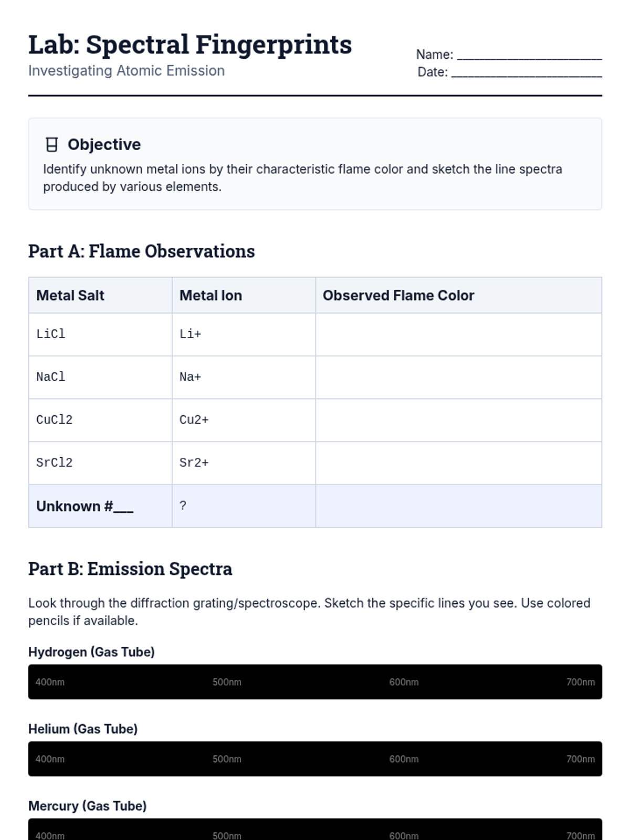Click the Date blank line
Viewport: 630px width, 840px height.
pos(526,72)
